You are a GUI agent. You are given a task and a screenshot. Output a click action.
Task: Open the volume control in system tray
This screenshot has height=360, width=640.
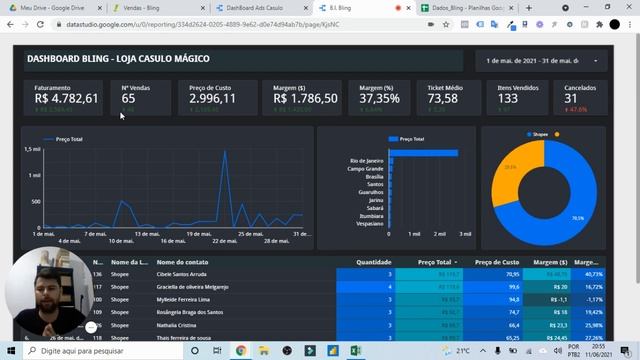(x=558, y=351)
